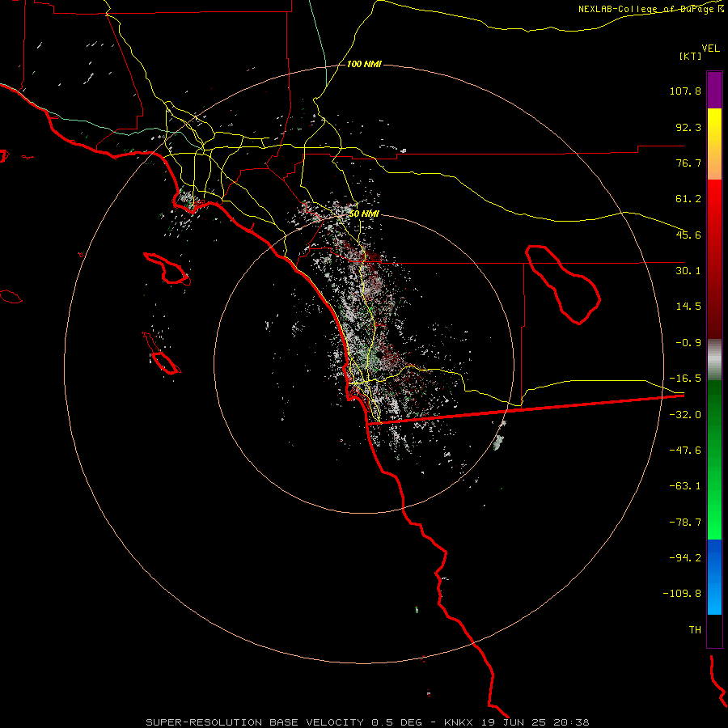Click the 14.5 velocity scale value
The height and width of the screenshot is (728, 728).
tap(688, 307)
